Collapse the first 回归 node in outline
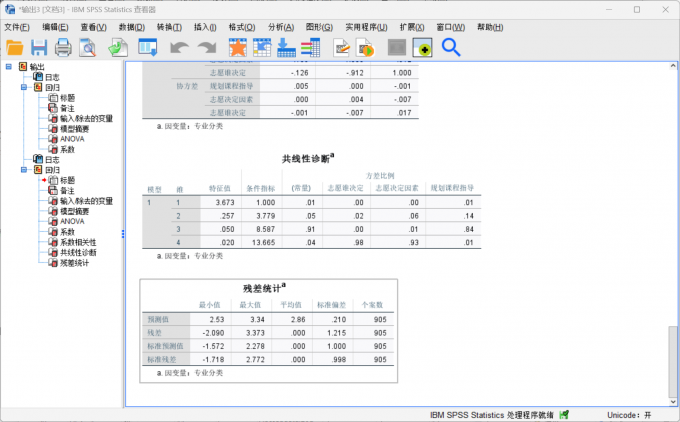 click(23, 87)
